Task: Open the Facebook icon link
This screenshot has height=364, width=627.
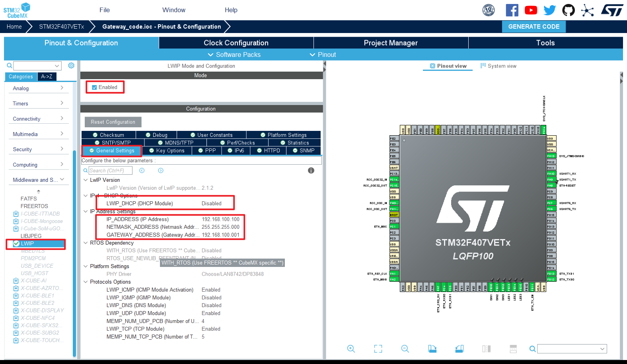Action: 512,10
